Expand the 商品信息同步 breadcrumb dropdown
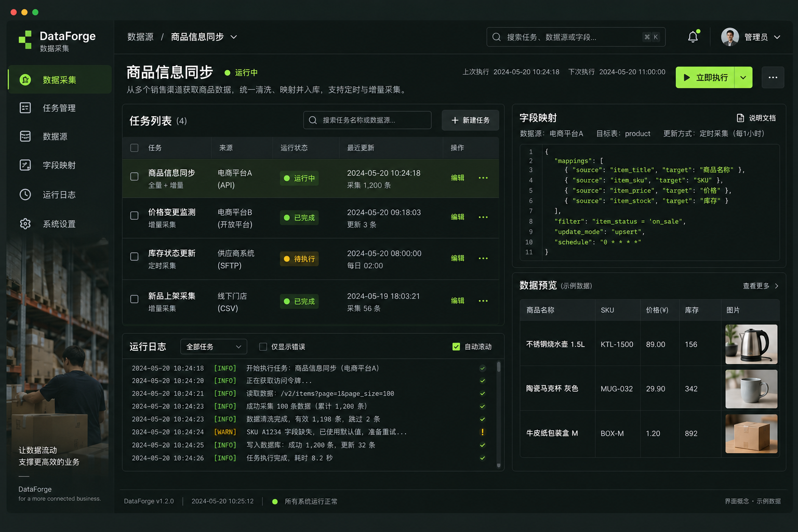 pyautogui.click(x=234, y=37)
